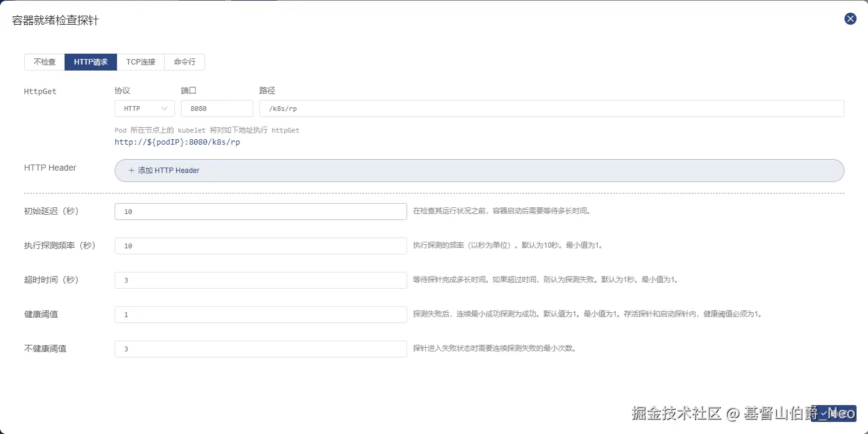The width and height of the screenshot is (868, 434).
Task: Open the 协议 HTTP dropdown
Action: pyautogui.click(x=145, y=108)
